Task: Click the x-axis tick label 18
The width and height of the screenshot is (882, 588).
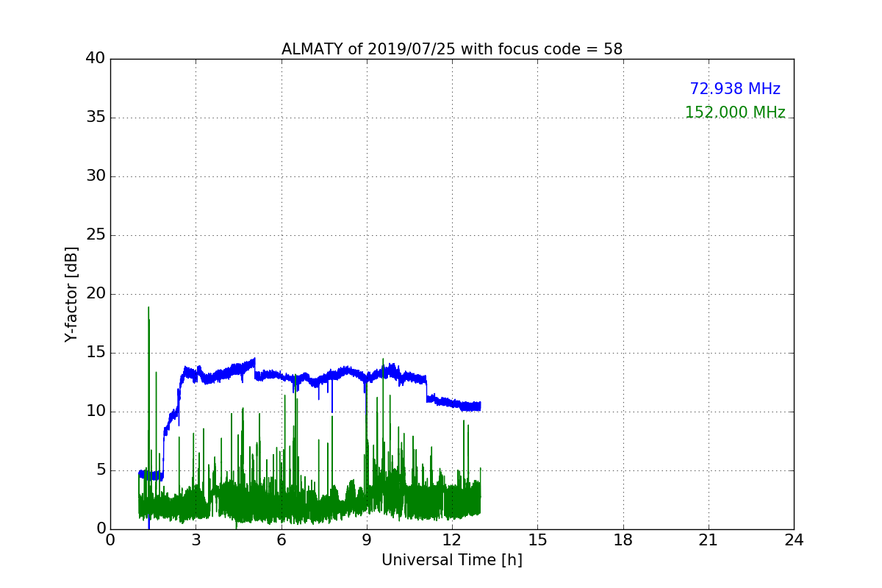Action: point(623,540)
